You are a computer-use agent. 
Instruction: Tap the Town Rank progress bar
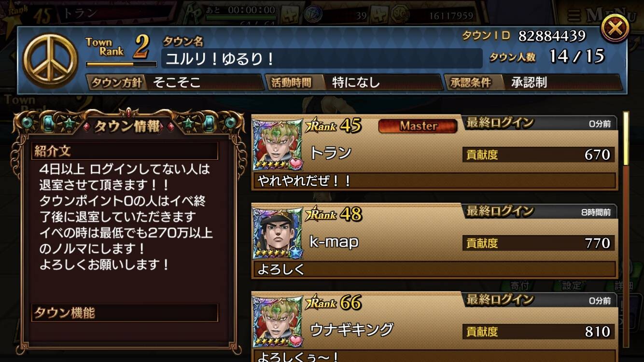[x=121, y=64]
